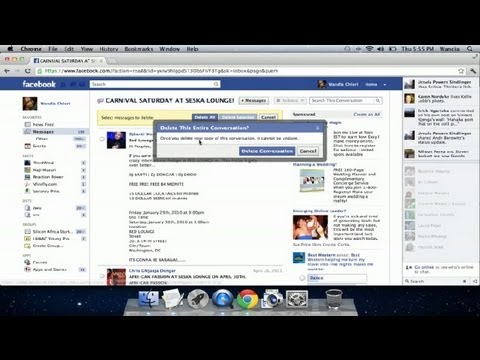Open the Trash in Dock
Viewport: 480px width, 360px height.
tap(334, 299)
